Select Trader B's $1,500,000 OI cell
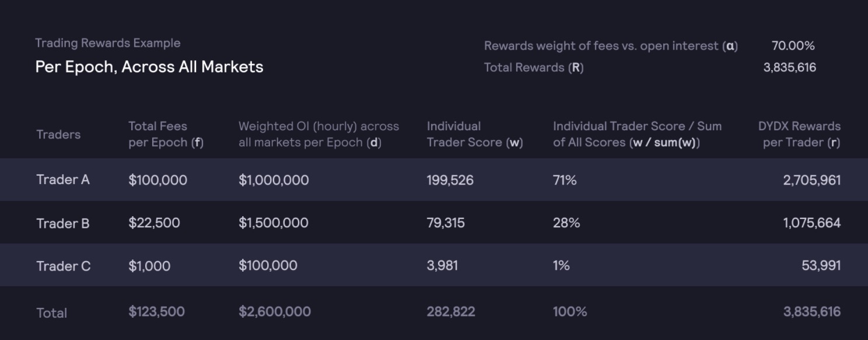Image resolution: width=868 pixels, height=340 pixels. 274,223
